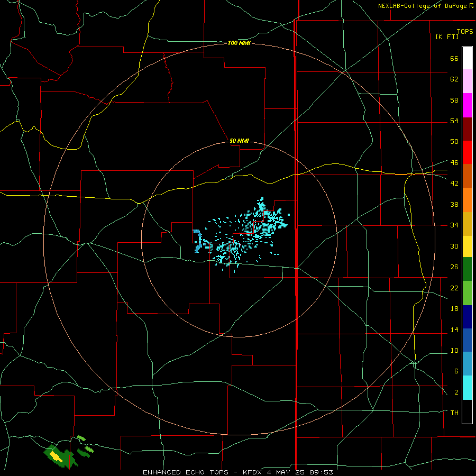Click the 09:53 timestamp in the caption
The height and width of the screenshot is (476, 476).
pos(321,472)
